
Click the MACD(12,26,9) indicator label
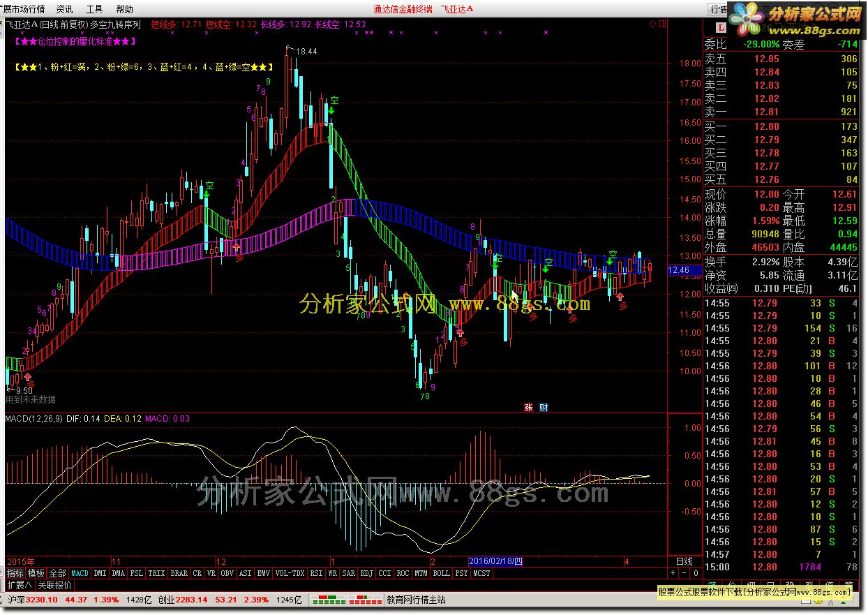(x=35, y=419)
